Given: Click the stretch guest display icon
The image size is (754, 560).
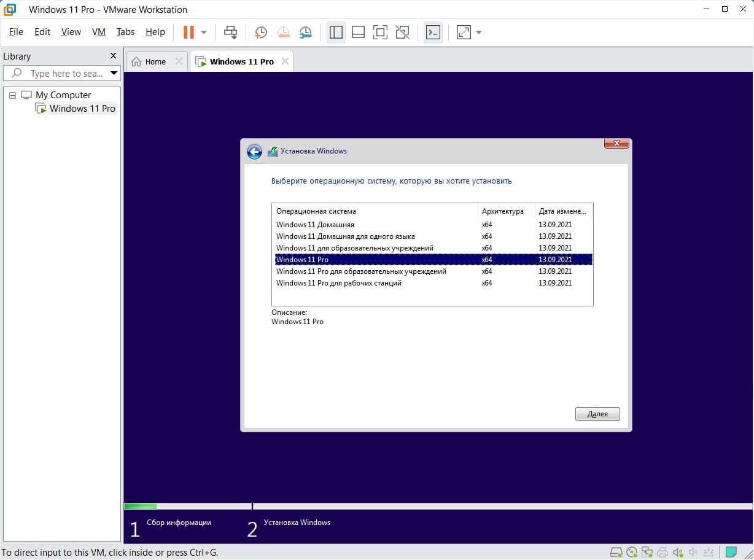Looking at the screenshot, I should coord(464,32).
